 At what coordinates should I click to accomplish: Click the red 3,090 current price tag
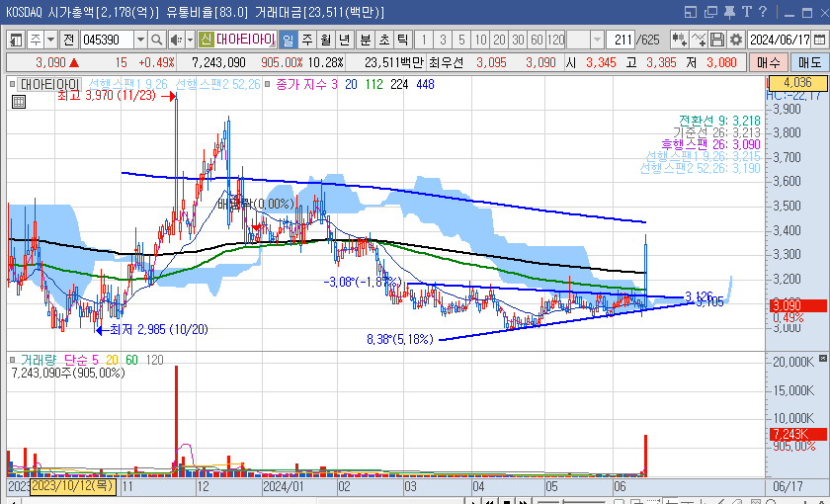(x=798, y=305)
